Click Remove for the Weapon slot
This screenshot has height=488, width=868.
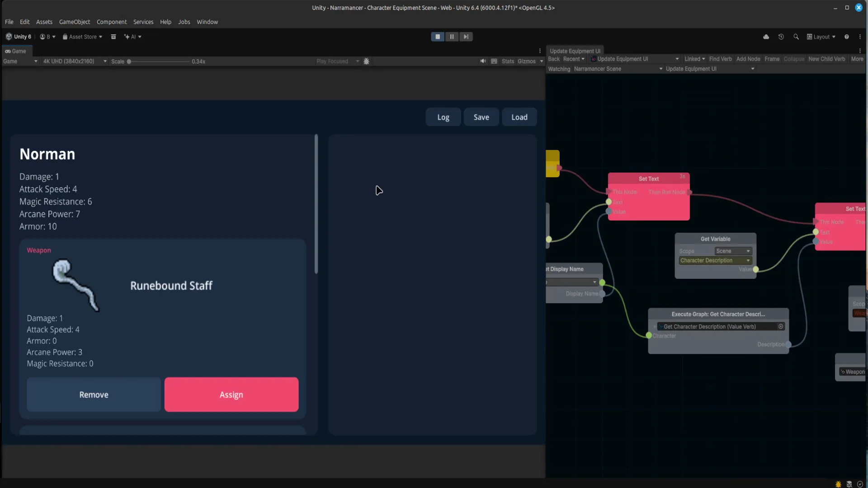94,394
